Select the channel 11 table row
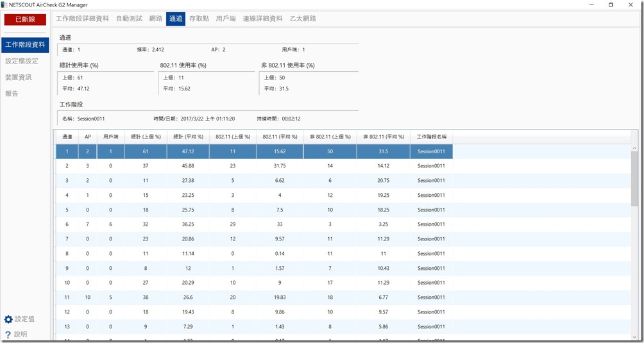 (253, 297)
